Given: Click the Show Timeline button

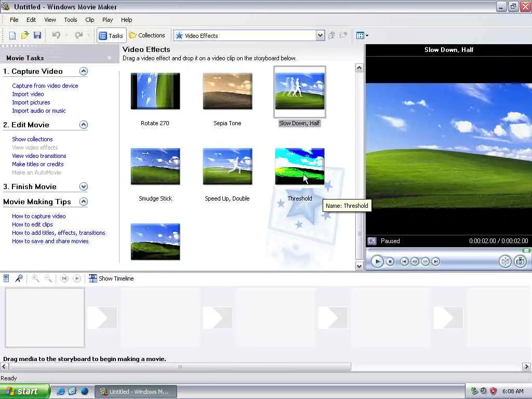Looking at the screenshot, I should (111, 278).
